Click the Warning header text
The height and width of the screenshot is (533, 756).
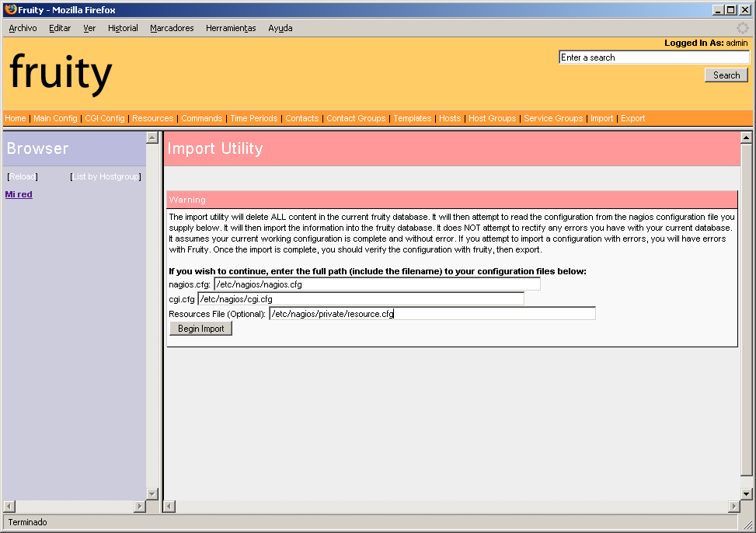click(187, 200)
